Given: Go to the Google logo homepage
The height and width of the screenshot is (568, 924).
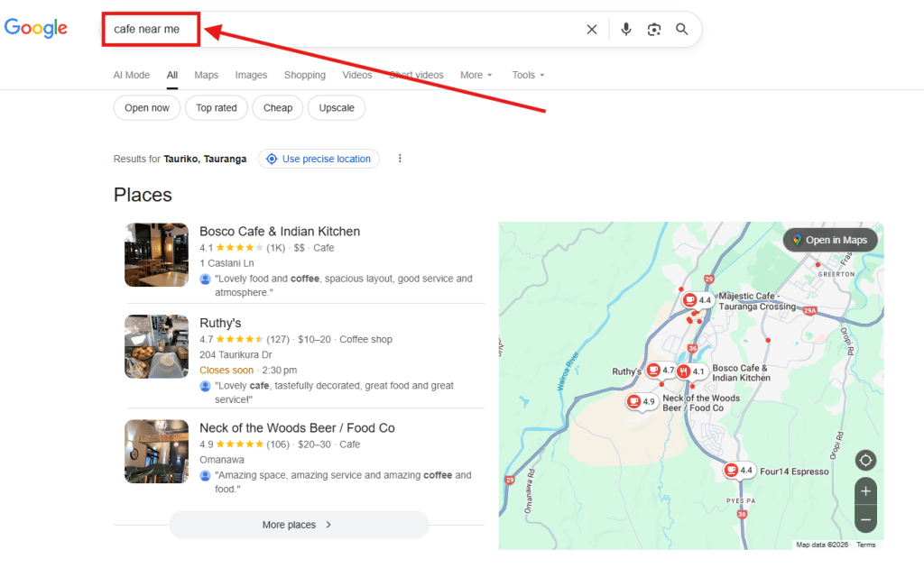Looking at the screenshot, I should click(x=36, y=28).
